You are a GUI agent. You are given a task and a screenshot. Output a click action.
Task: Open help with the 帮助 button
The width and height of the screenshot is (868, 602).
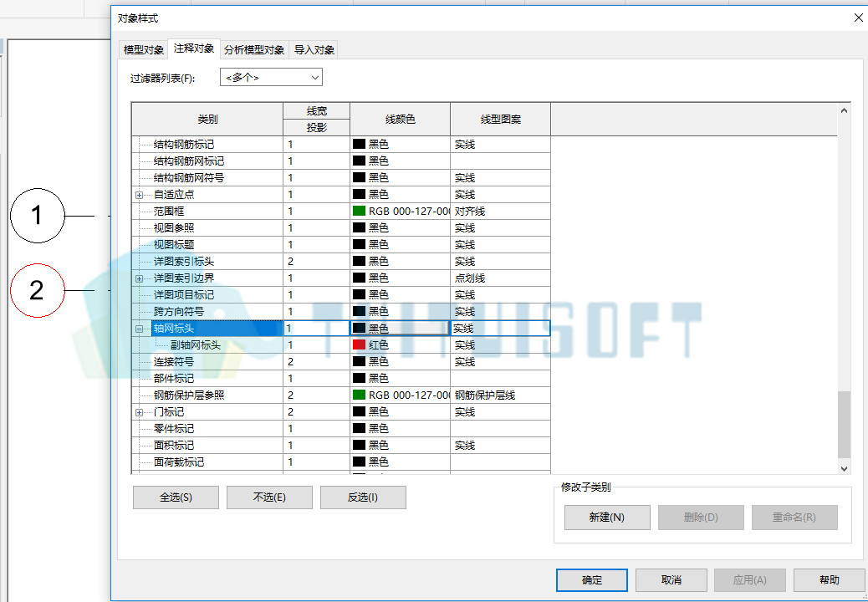(x=830, y=580)
